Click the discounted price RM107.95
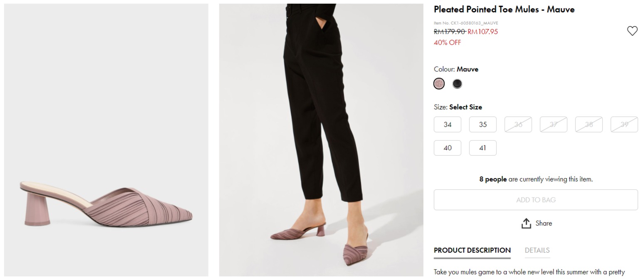This screenshot has height=279, width=644. 483,32
